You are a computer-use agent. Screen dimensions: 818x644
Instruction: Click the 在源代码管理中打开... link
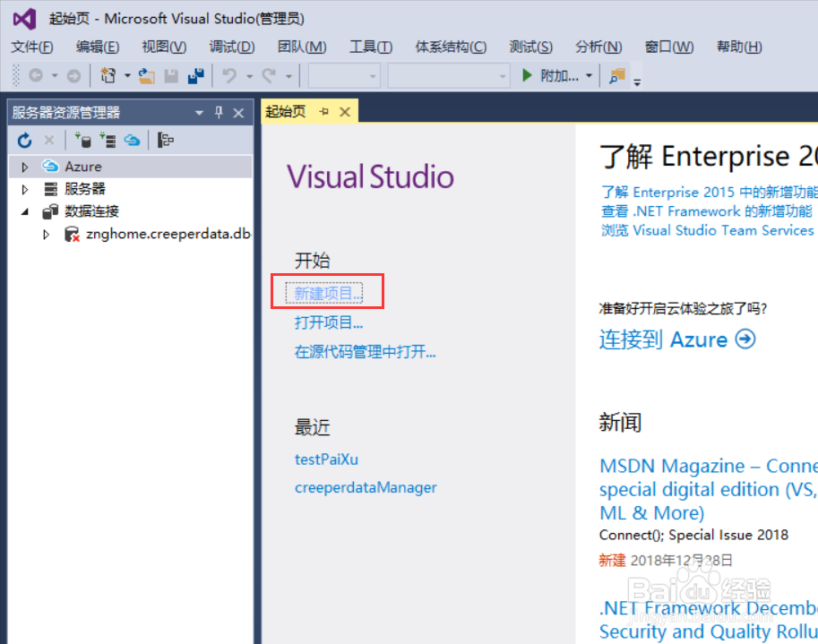click(x=366, y=352)
